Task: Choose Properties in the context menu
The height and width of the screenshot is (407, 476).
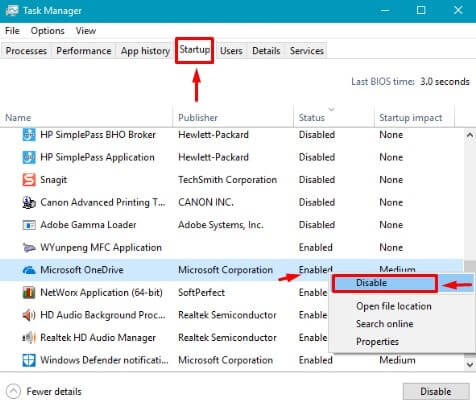Action: (377, 342)
